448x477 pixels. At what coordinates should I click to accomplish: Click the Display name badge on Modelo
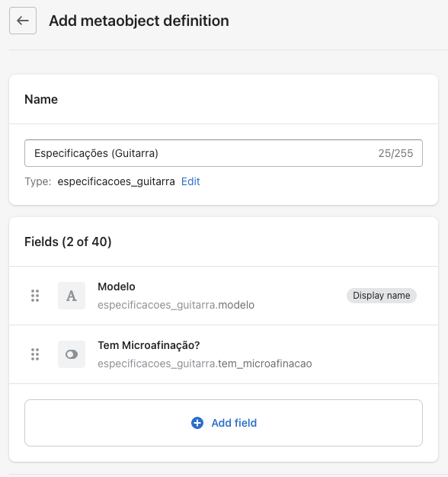(382, 296)
